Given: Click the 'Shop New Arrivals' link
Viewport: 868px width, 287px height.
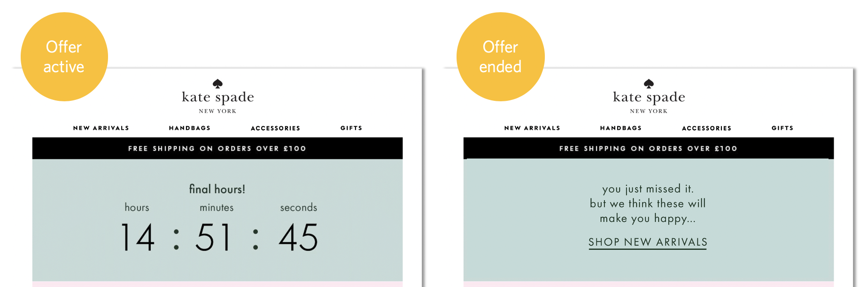Looking at the screenshot, I should coord(648,242).
